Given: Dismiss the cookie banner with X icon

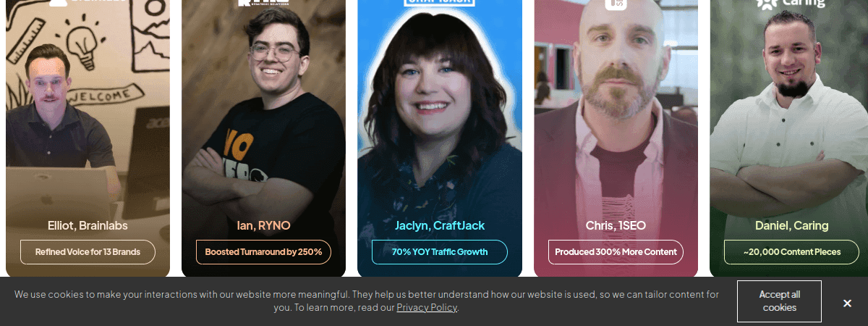Looking at the screenshot, I should (x=847, y=303).
